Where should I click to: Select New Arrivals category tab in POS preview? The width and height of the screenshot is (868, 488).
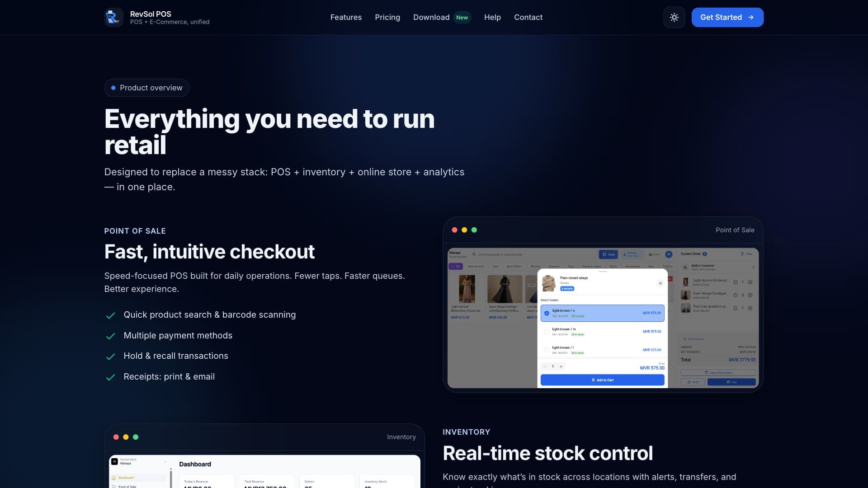(476, 267)
